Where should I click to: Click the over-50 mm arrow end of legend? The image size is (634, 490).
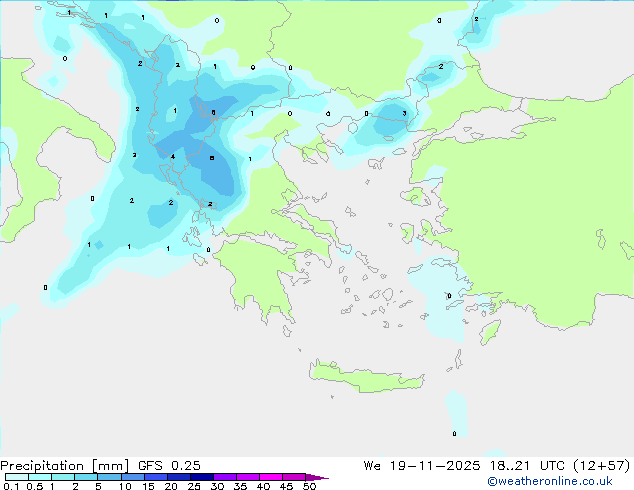317,477
